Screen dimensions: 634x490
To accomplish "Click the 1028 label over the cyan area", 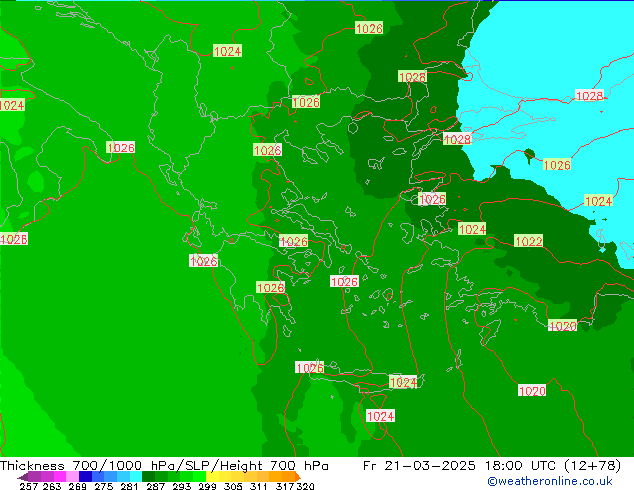I will point(589,96).
